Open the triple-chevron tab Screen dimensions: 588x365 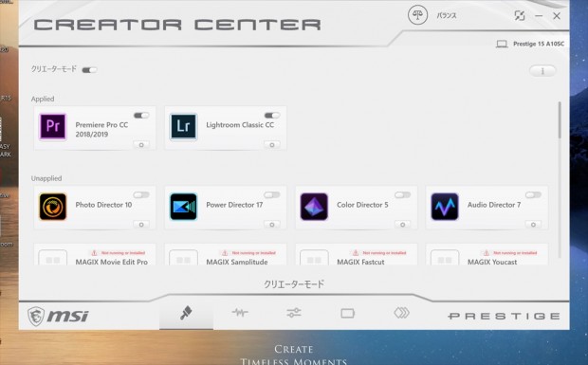[x=401, y=313]
